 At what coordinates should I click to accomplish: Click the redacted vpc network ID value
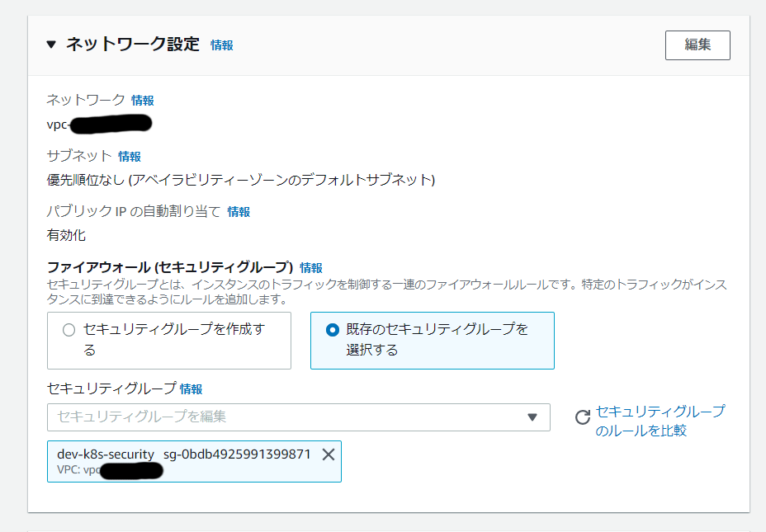pos(99,125)
